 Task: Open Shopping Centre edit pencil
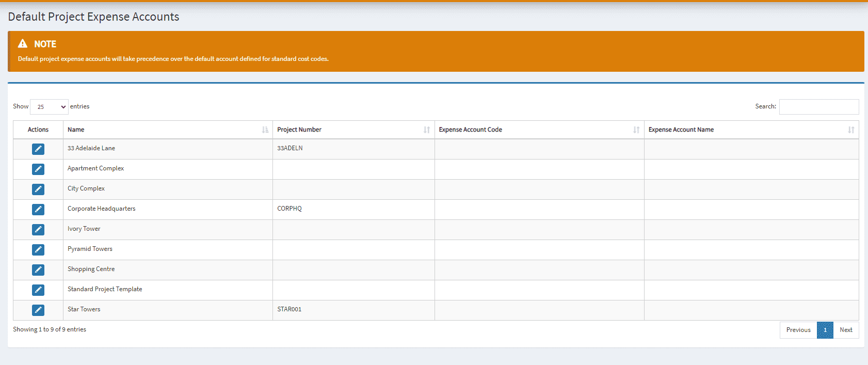click(38, 270)
